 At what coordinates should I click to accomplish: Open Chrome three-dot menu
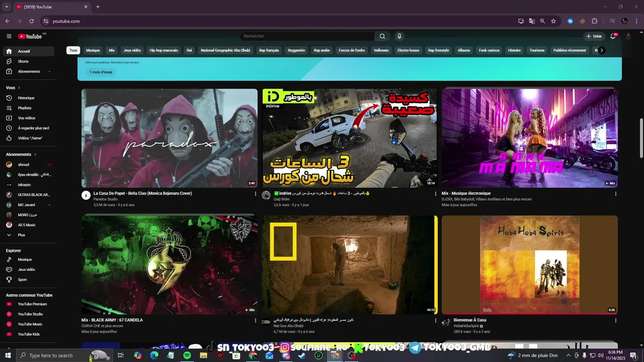(636, 21)
